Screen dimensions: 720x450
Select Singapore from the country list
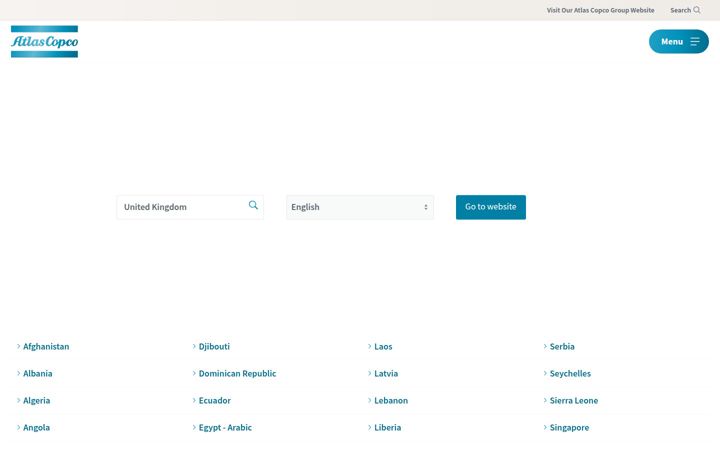[x=569, y=428]
